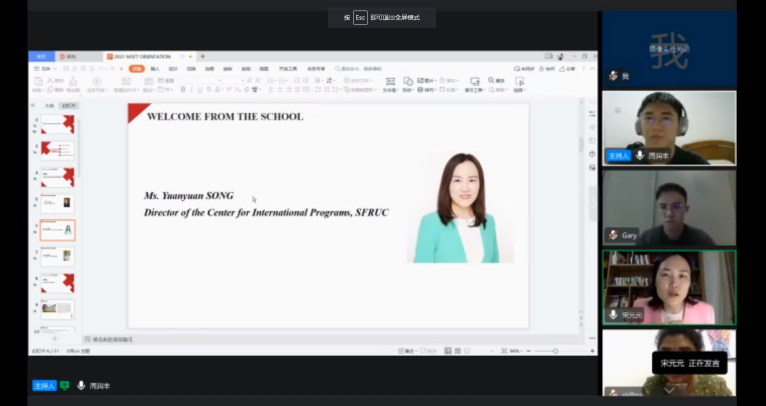Click the Esc key hint at top
Image resolution: width=766 pixels, height=406 pixels.
[x=360, y=17]
